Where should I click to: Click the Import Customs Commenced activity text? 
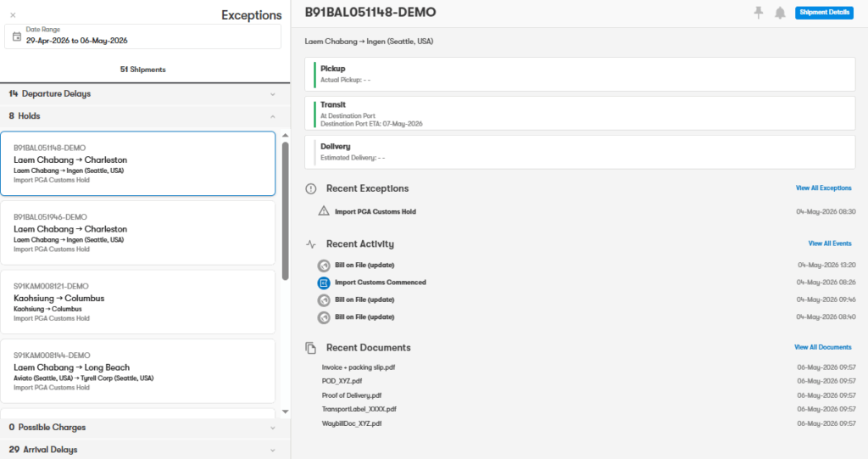click(x=381, y=283)
